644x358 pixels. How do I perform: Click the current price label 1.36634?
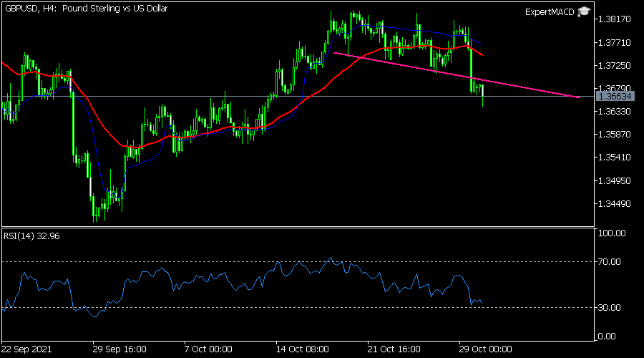pos(615,96)
